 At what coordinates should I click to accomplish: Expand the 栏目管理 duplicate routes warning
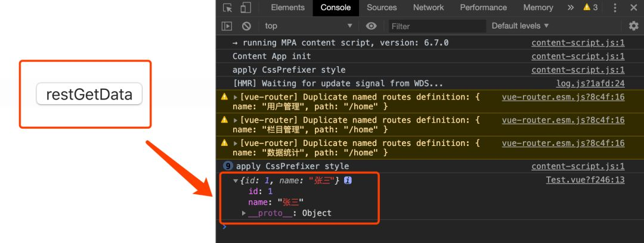click(236, 120)
